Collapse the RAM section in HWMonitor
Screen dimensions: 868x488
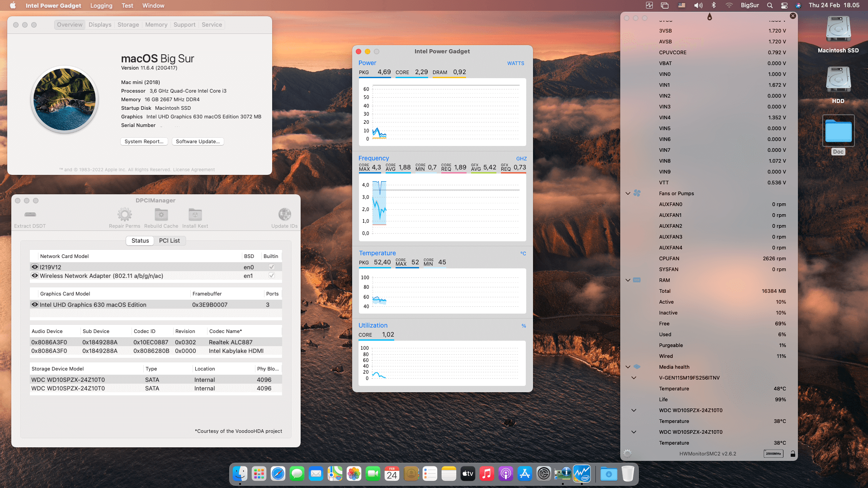pos(628,280)
